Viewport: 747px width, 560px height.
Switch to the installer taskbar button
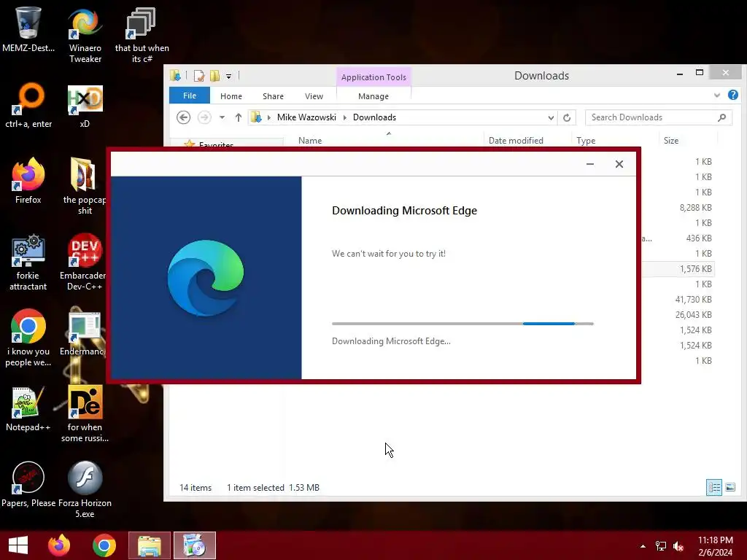tap(194, 545)
